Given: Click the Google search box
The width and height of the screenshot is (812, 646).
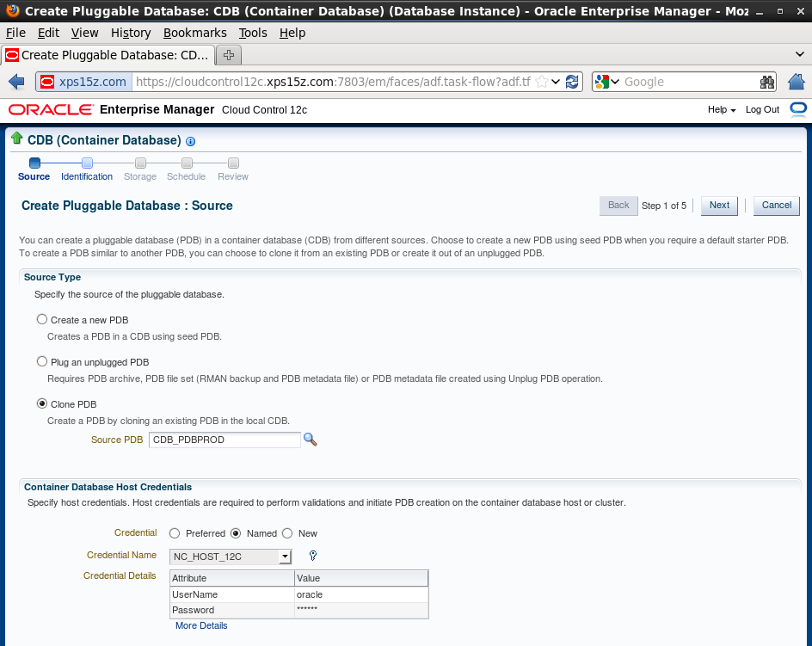Looking at the screenshot, I should click(x=691, y=82).
